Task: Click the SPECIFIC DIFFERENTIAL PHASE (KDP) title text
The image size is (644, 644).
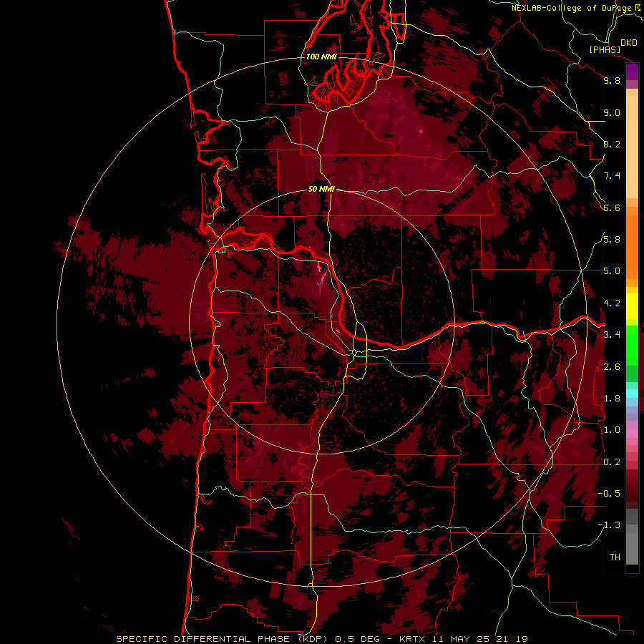Action: [223, 639]
